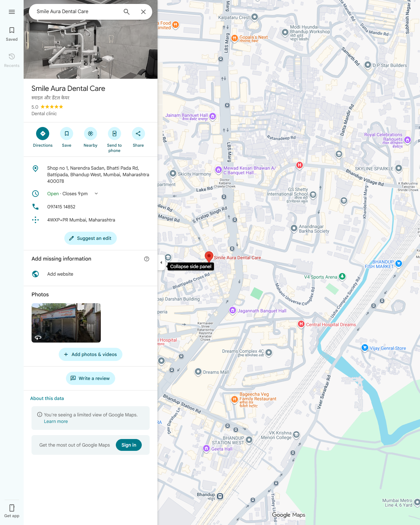
Task: Click Add photos & videos
Action: click(x=91, y=354)
